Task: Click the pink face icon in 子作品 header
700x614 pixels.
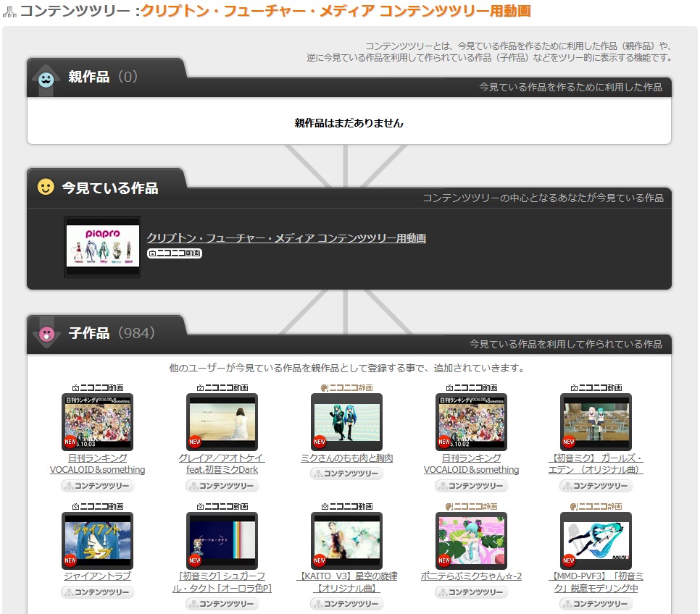Action: 46,334
